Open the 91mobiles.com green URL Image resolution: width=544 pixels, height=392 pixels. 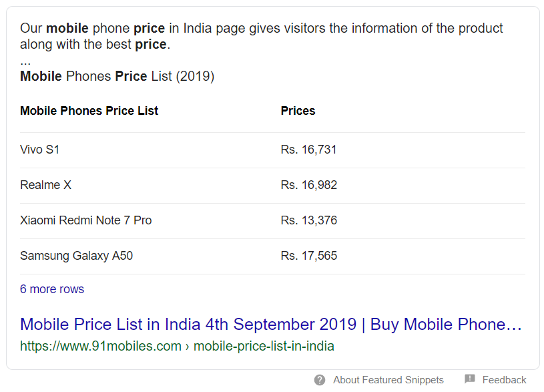point(177,346)
